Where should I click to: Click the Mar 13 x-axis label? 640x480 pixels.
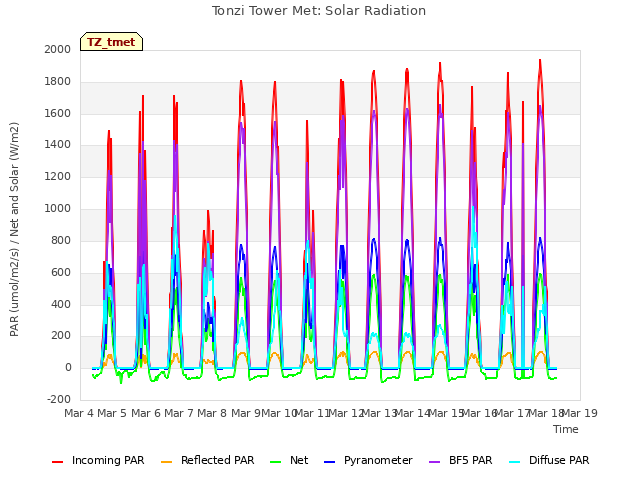(x=380, y=413)
